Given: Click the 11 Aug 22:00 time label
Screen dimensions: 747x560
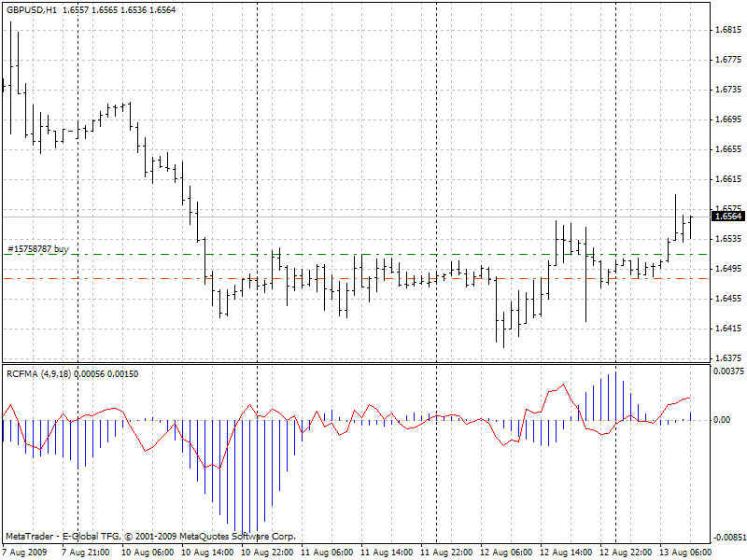Looking at the screenshot, I should pos(446,552).
